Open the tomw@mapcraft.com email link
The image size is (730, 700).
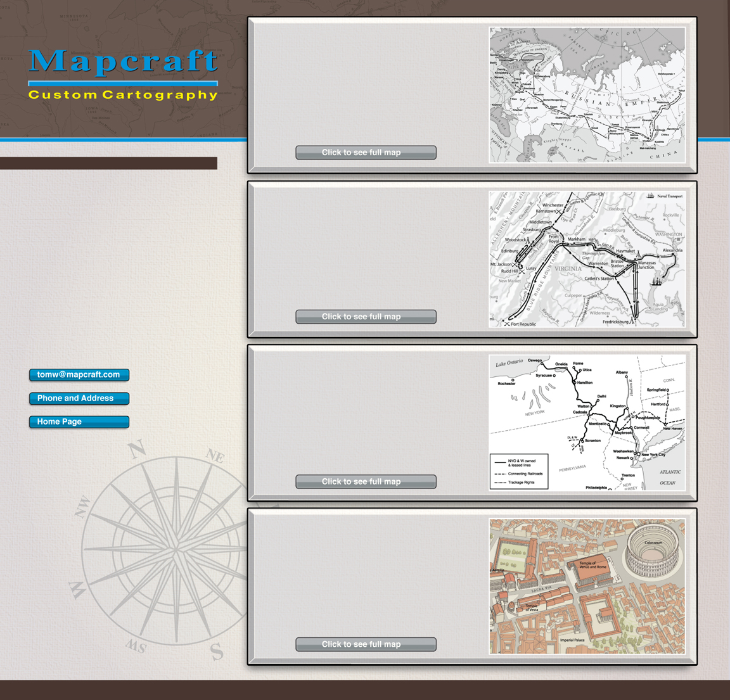point(79,375)
